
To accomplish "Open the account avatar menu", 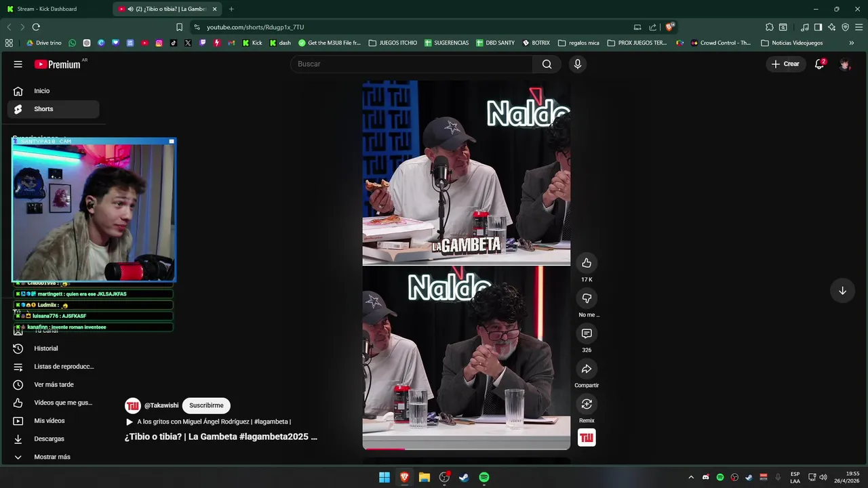I will click(x=844, y=64).
